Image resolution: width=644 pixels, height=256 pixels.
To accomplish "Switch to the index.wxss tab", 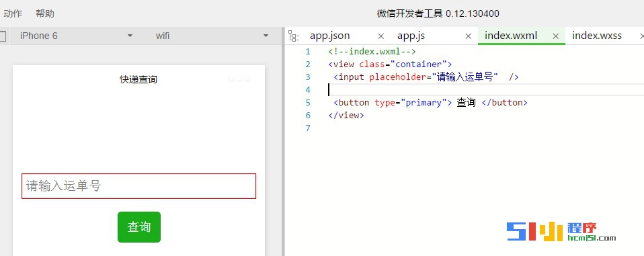I will (597, 36).
